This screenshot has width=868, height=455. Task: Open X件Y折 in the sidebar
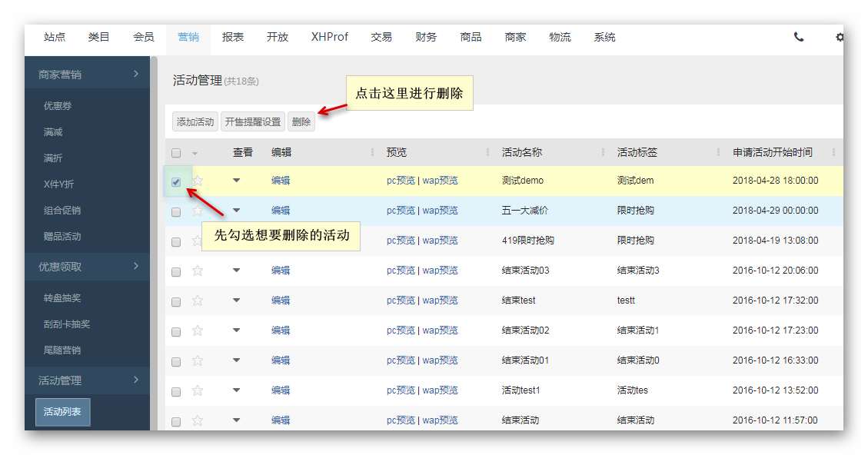[x=58, y=184]
